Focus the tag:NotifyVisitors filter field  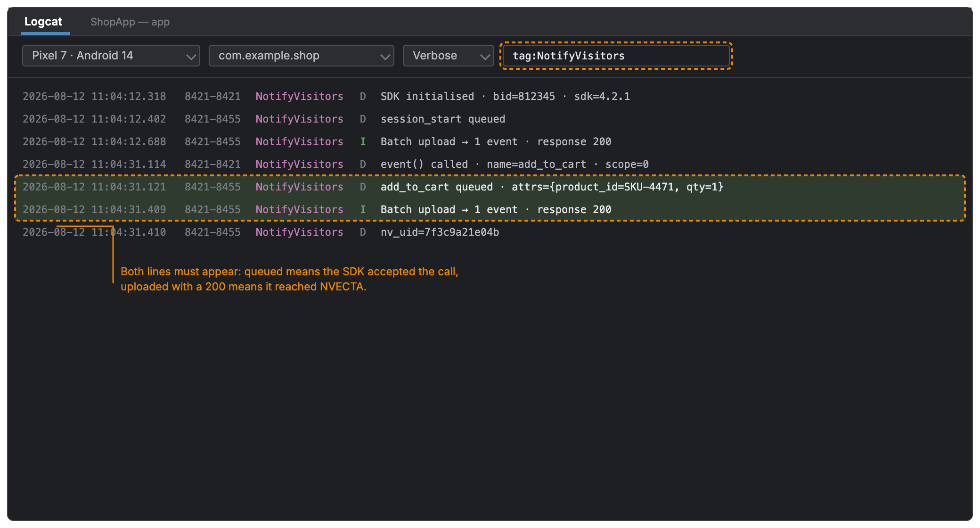[x=616, y=56]
